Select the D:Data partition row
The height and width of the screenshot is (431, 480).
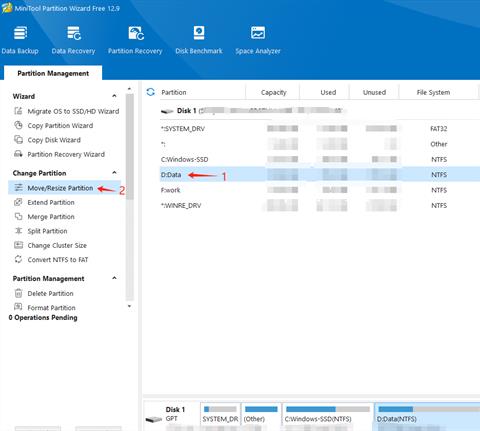pos(320,174)
